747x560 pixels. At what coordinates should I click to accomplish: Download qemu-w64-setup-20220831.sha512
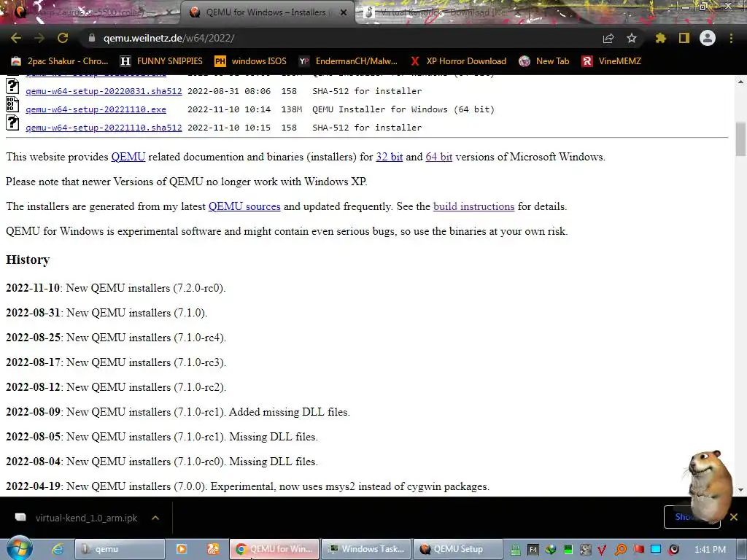tap(104, 91)
